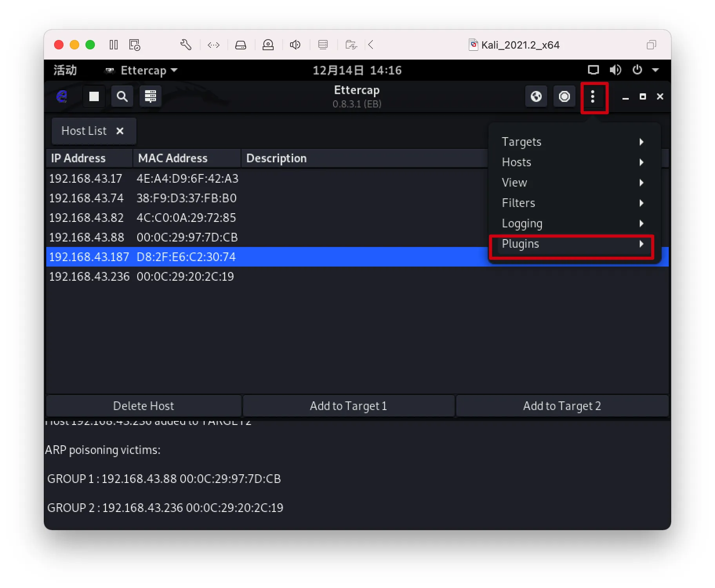The height and width of the screenshot is (588, 715).
Task: Open the Targets submenu
Action: [x=572, y=142]
